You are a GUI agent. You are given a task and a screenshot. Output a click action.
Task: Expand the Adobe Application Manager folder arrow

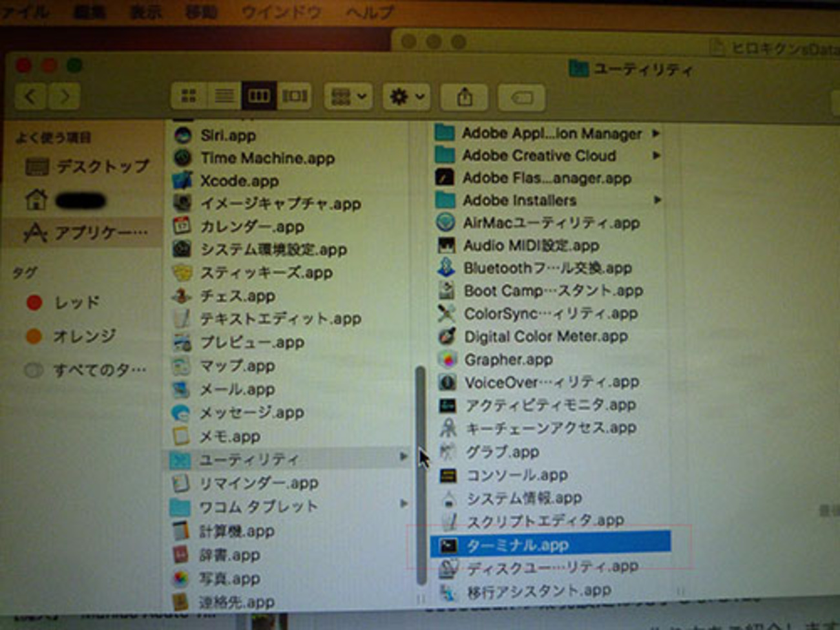click(655, 133)
